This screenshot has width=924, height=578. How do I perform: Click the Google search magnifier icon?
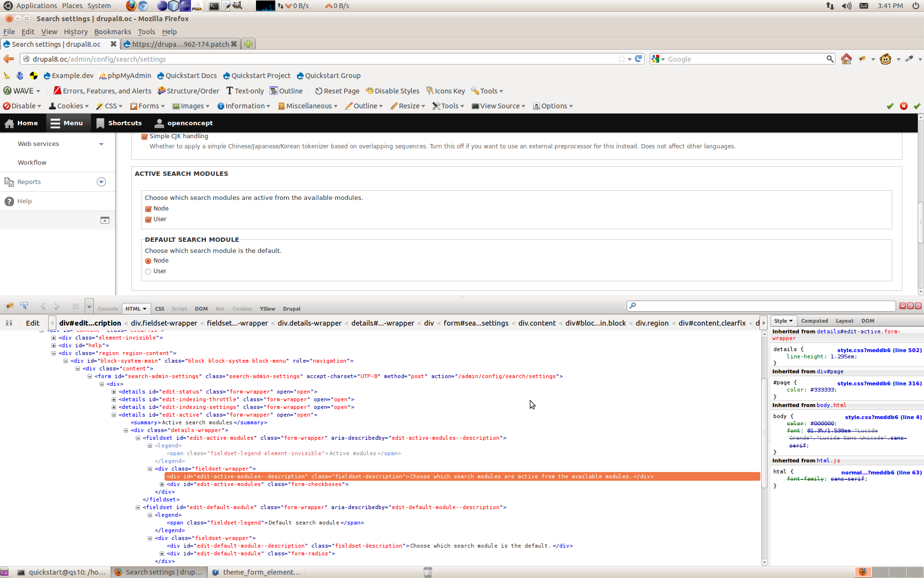tap(830, 59)
